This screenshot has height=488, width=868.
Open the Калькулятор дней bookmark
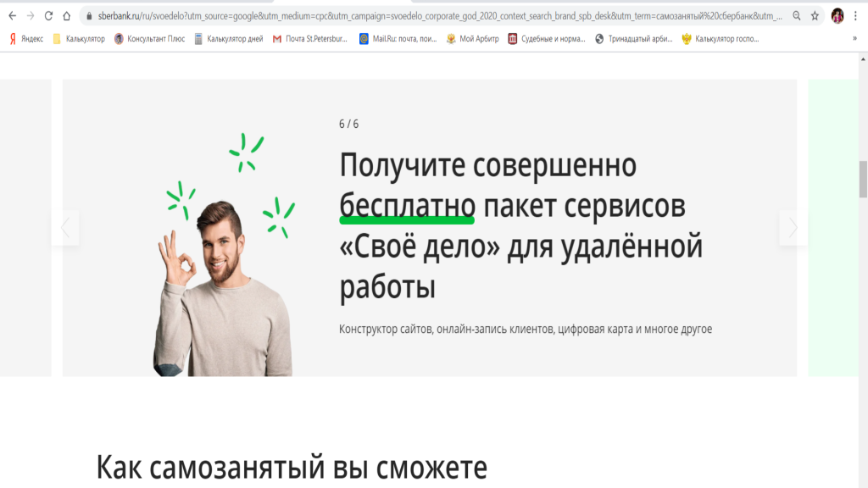[228, 38]
